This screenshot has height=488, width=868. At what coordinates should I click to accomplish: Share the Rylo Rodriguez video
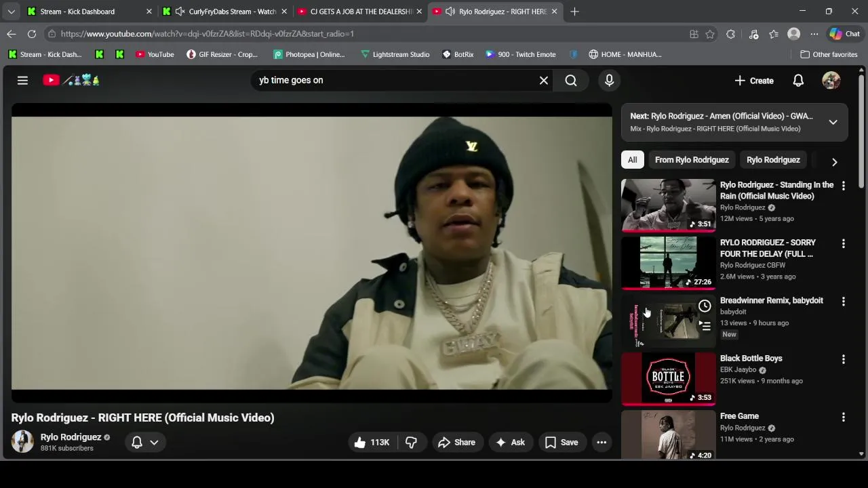point(457,442)
